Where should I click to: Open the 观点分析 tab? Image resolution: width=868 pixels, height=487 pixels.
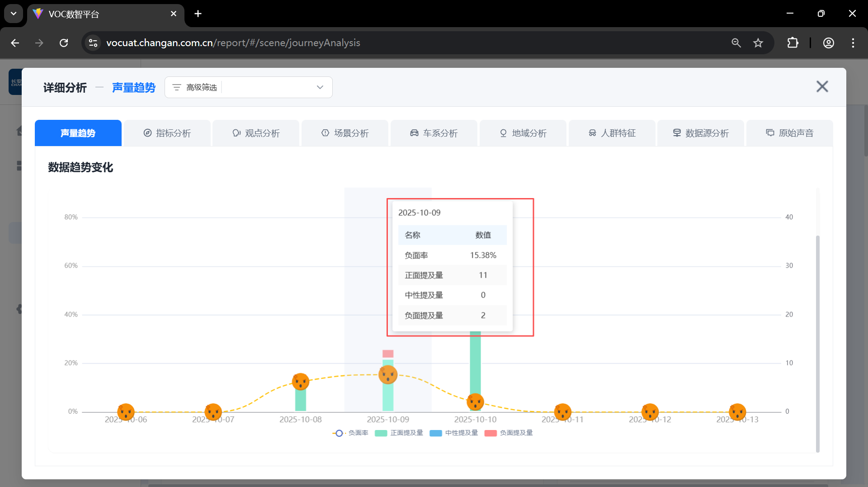(256, 133)
